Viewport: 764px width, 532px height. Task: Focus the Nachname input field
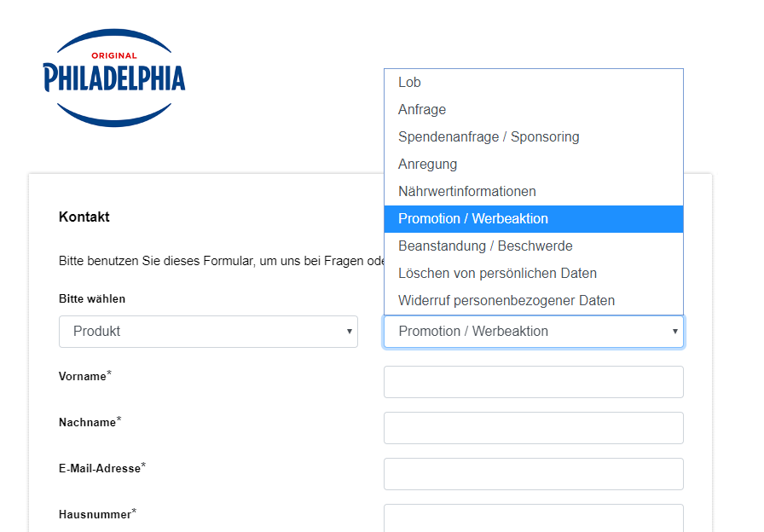(534, 428)
